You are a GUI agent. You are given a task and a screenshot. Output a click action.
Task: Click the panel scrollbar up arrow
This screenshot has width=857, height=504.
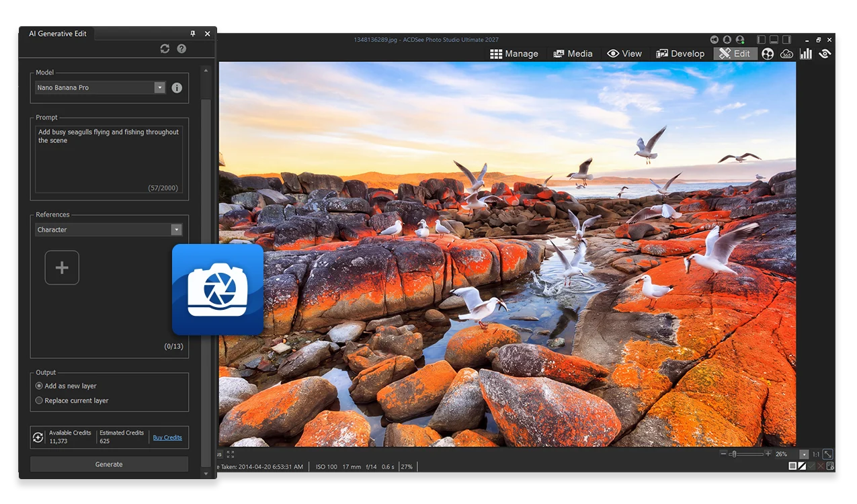(x=206, y=70)
